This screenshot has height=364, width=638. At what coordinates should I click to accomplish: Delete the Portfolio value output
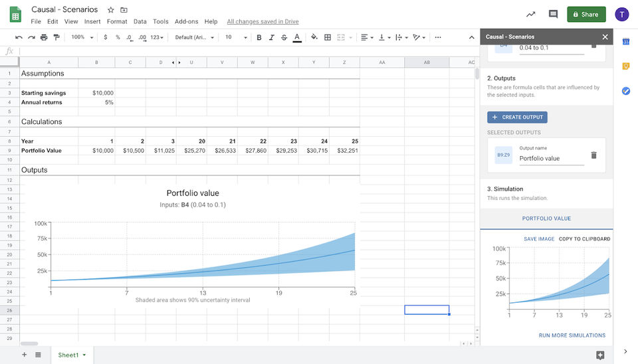coord(593,155)
